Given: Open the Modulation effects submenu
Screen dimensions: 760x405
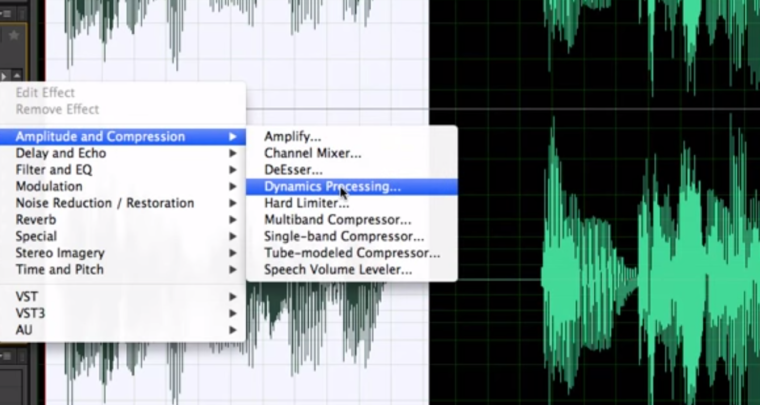Looking at the screenshot, I should (49, 186).
